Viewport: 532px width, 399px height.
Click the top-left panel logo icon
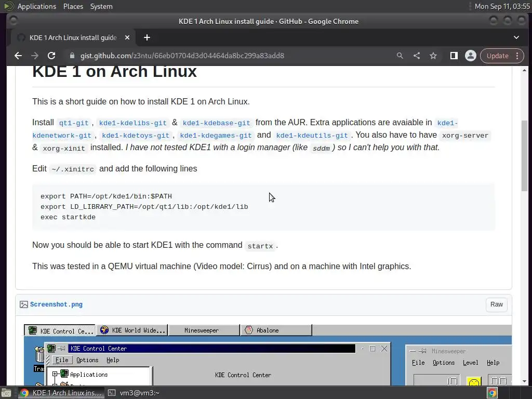tap(8, 6)
